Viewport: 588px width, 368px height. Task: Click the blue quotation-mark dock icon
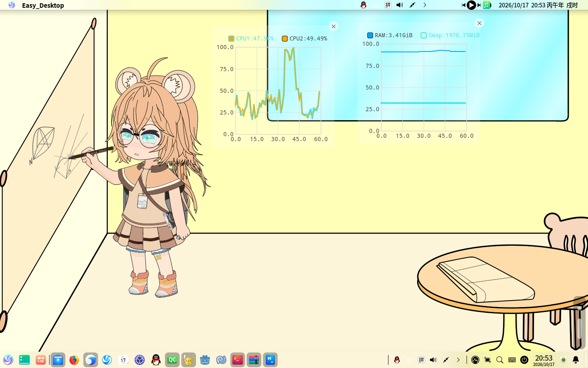(x=270, y=360)
